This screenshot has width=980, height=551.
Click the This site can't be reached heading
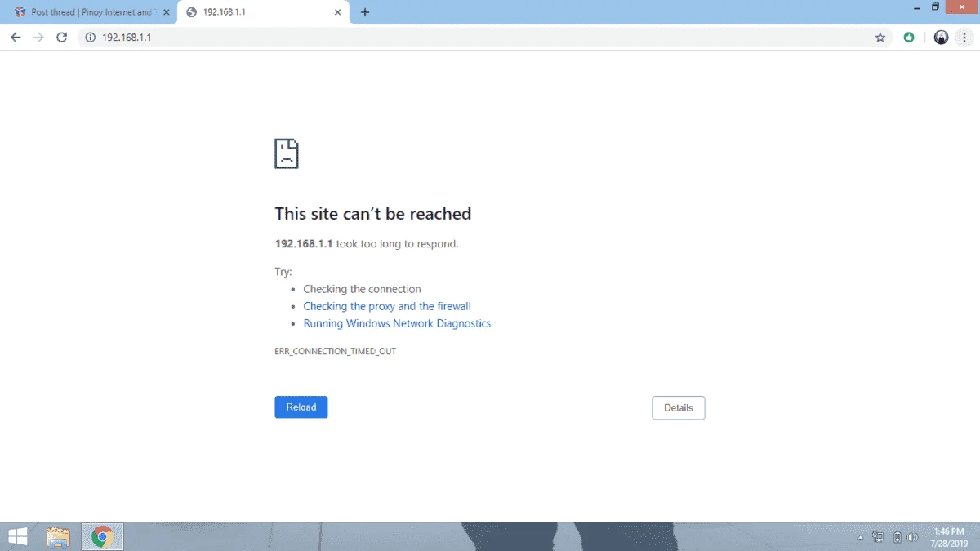coord(372,214)
